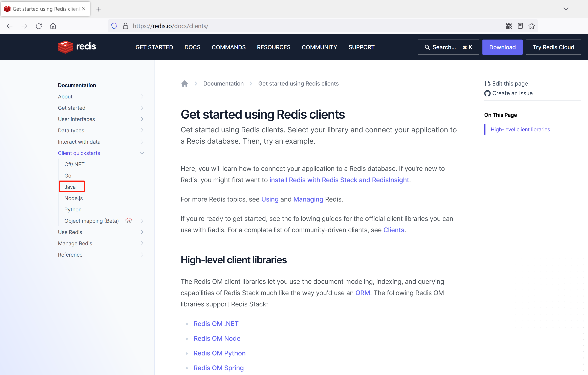Open a new browser tab
Screen dimensions: 588x375
point(99,9)
